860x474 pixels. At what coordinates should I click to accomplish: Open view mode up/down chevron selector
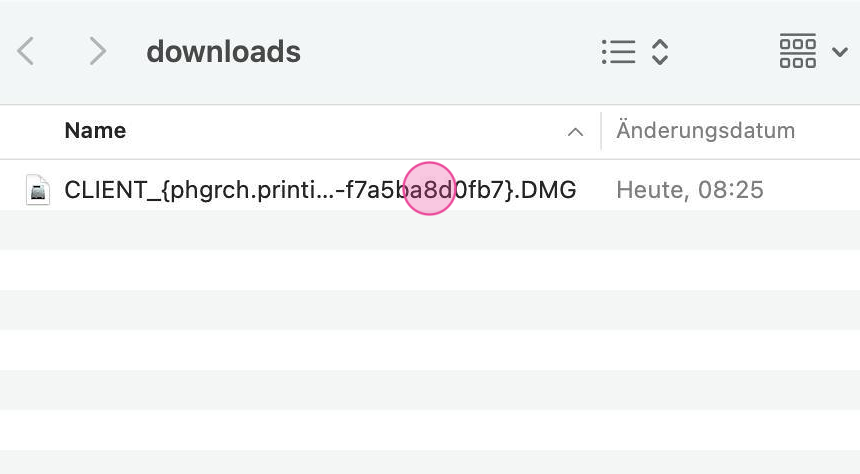tap(659, 52)
